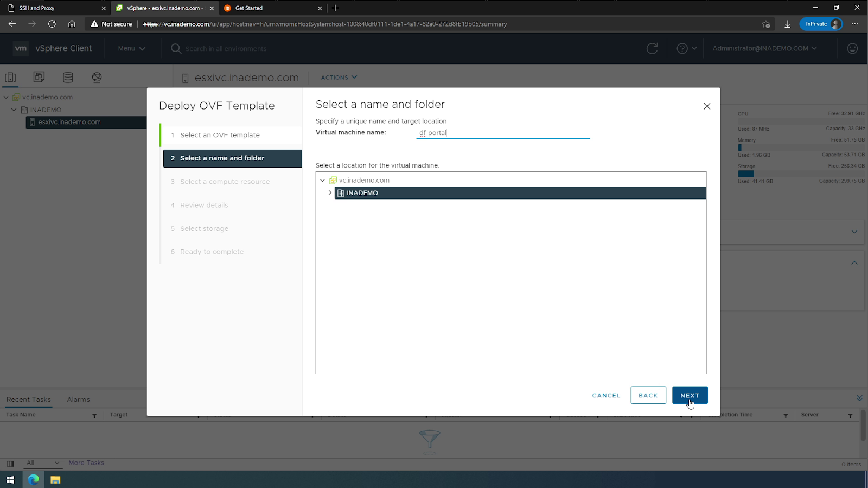Open the More Tasks link

[86, 463]
